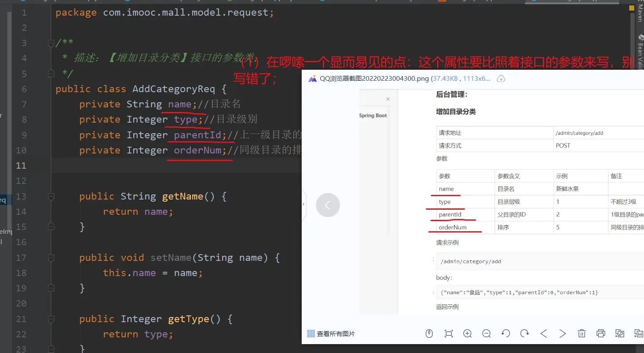Print the image using printer icon
Viewport: 644px width, 353px height.
(x=601, y=334)
